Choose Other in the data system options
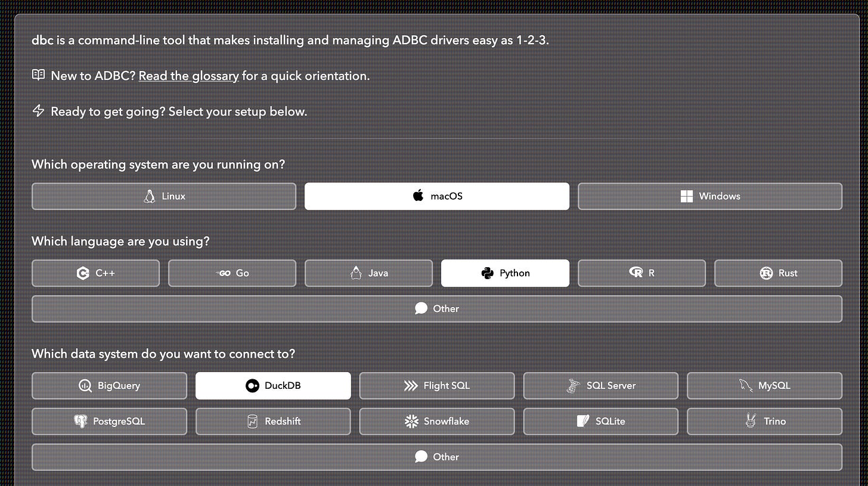868x486 pixels. 437,457
